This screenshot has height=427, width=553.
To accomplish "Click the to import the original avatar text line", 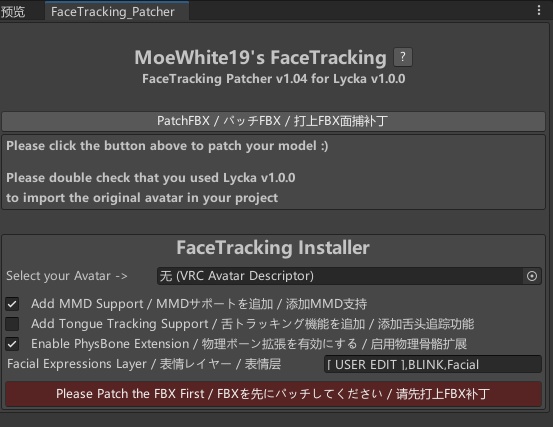I will [x=142, y=198].
